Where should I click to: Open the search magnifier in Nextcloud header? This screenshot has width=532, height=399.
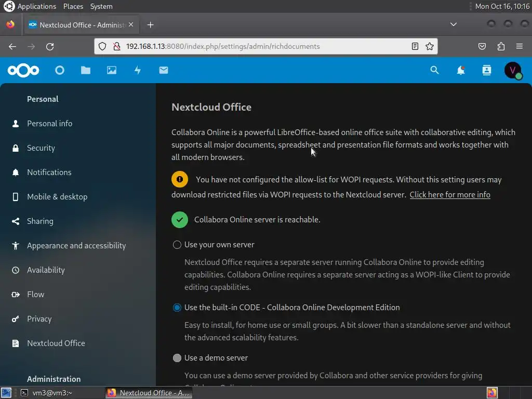pos(434,70)
